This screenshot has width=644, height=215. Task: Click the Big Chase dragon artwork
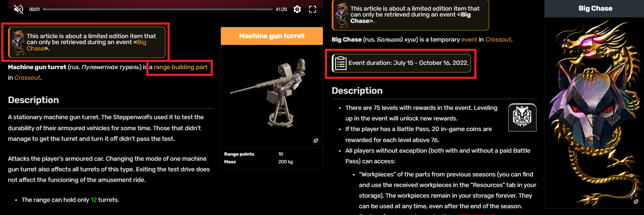coord(595,111)
